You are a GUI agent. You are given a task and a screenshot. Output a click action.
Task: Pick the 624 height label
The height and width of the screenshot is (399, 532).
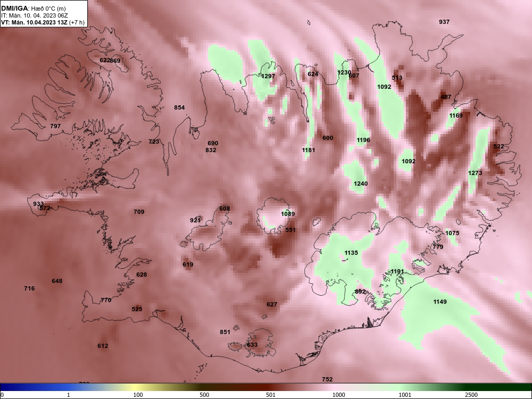(313, 74)
